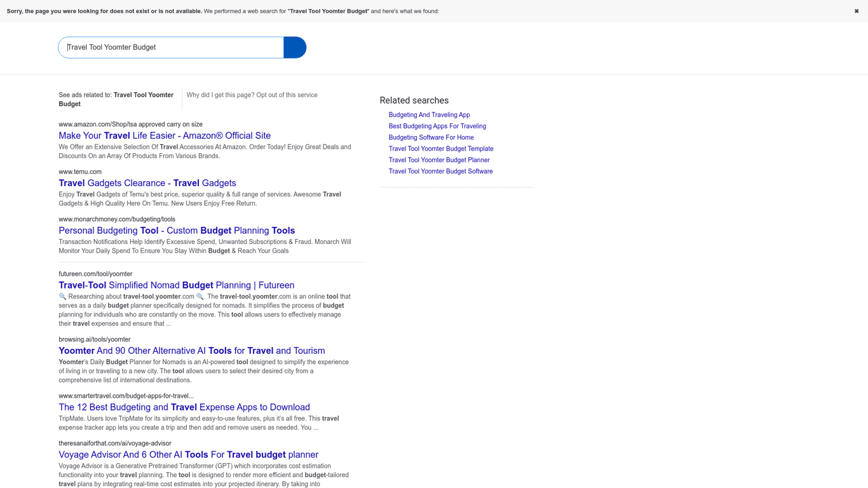
Task: Open Yoomter And 90 Other Alternative AI Tools
Action: point(192,351)
